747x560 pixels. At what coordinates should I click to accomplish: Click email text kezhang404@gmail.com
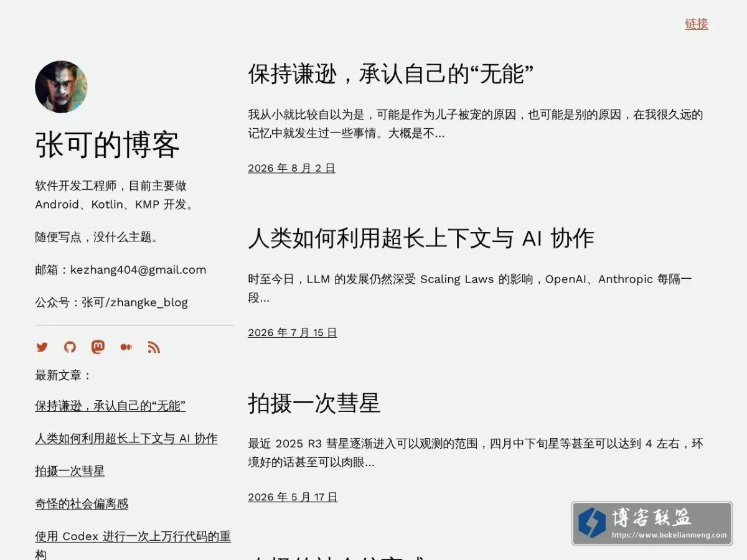click(138, 269)
